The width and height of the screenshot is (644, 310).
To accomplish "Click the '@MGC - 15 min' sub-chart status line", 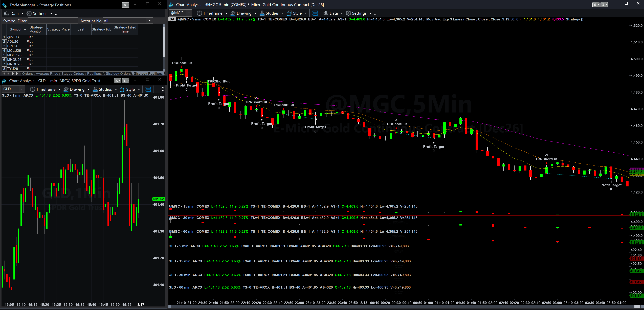I will 293,206.
